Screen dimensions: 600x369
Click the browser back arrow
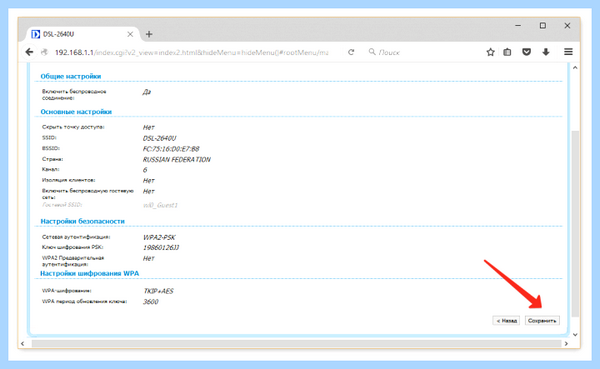coord(29,52)
